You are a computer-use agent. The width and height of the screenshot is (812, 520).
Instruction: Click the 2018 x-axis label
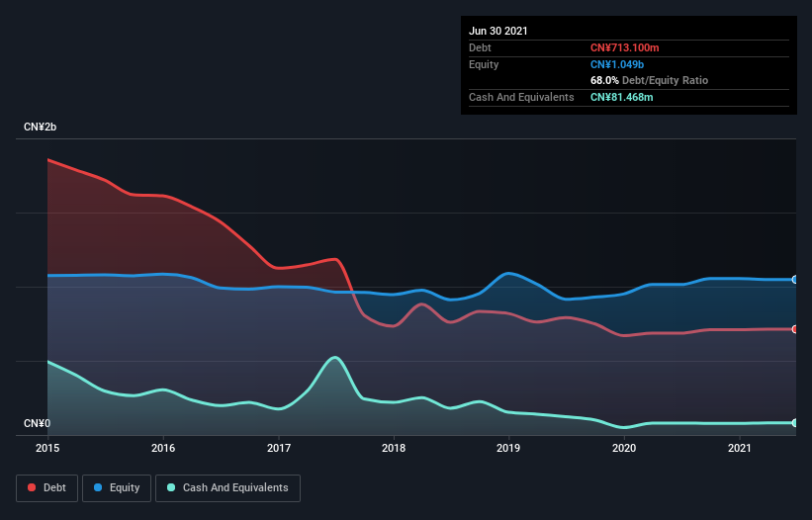pyautogui.click(x=394, y=448)
